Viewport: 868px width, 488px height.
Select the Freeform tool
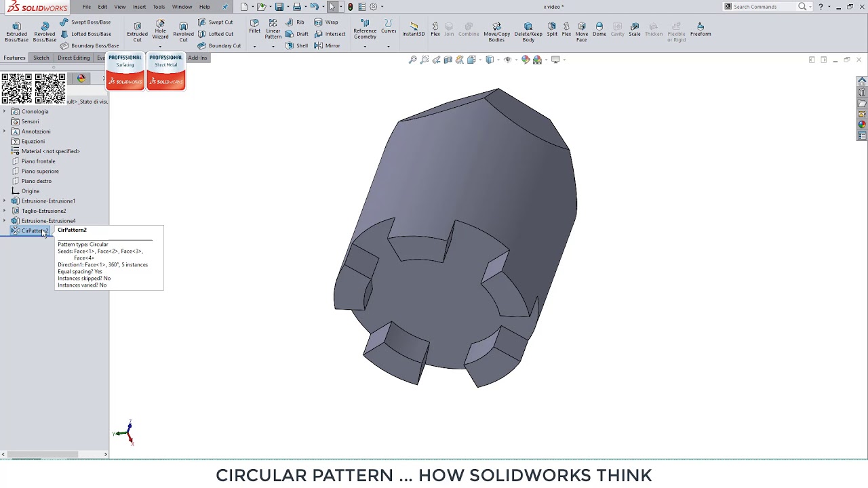coord(701,29)
